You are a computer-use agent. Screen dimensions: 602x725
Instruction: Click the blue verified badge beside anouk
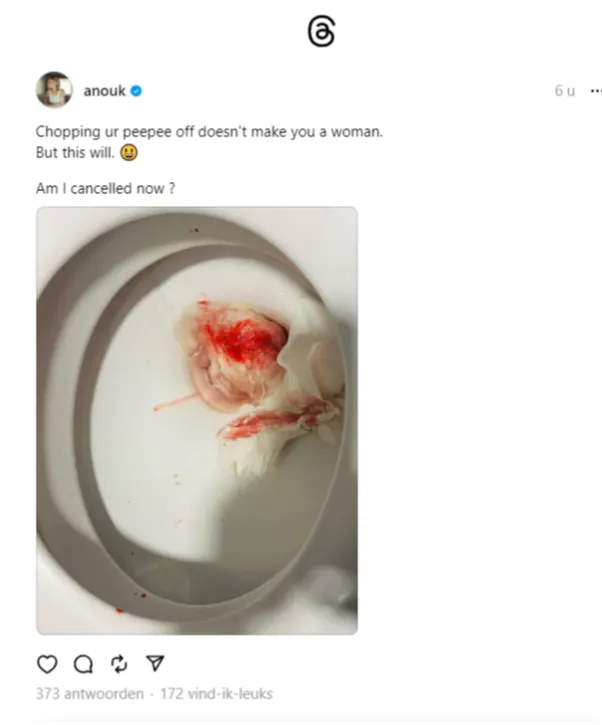tap(136, 91)
